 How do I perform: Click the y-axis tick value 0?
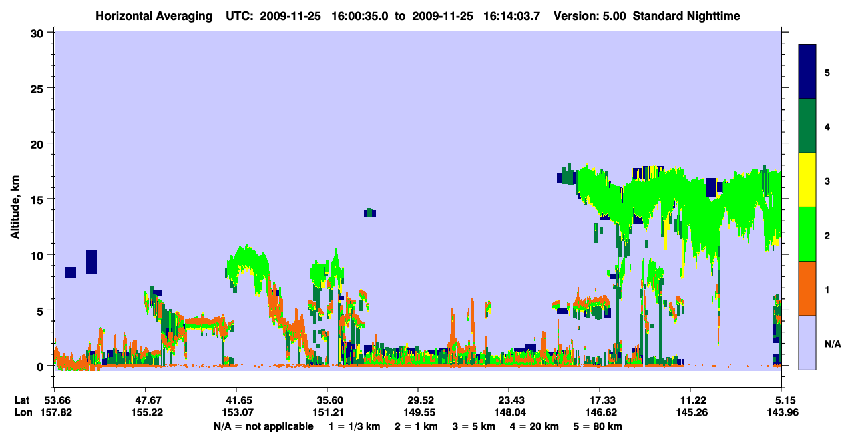41,366
